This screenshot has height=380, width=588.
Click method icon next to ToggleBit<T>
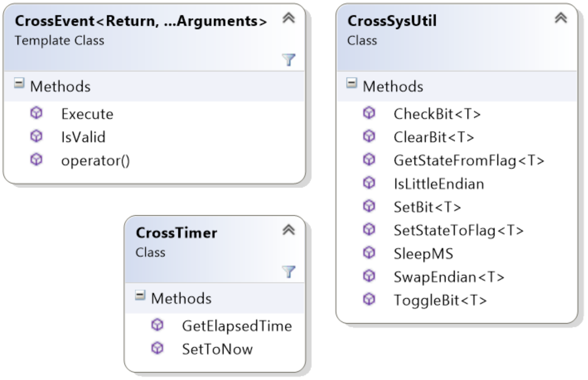tap(369, 299)
